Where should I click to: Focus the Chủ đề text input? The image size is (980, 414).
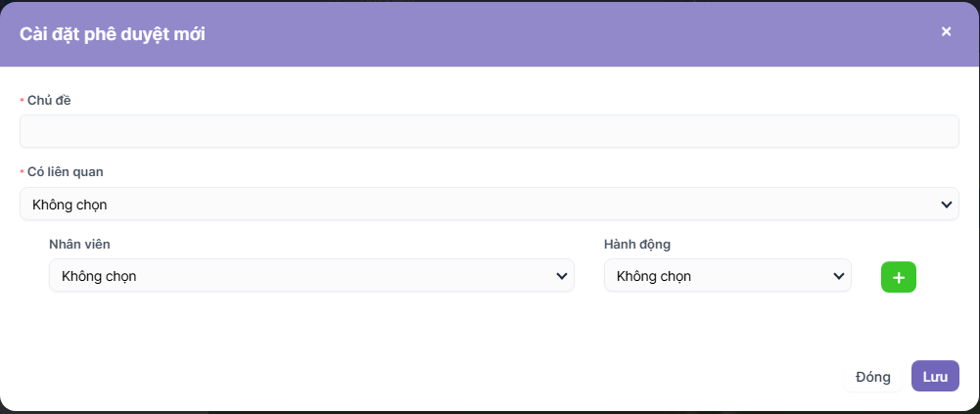(489, 131)
